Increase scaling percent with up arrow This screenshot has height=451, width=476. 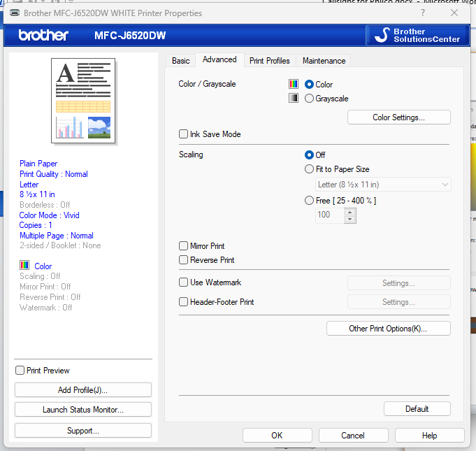pos(350,212)
